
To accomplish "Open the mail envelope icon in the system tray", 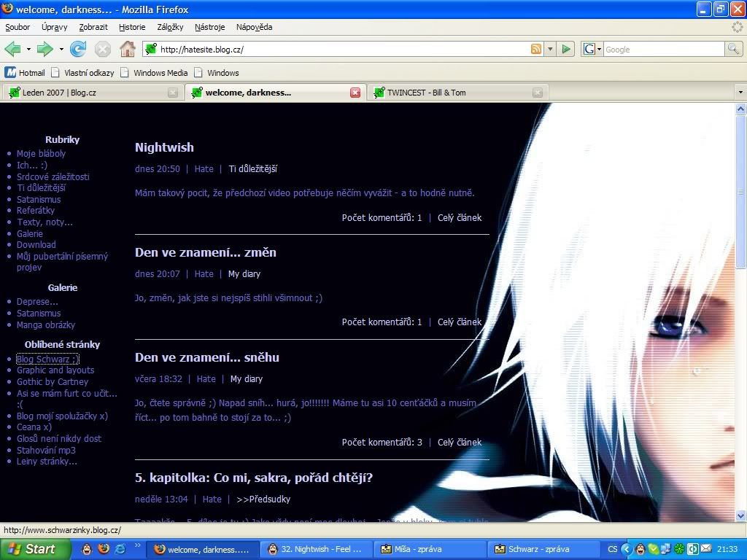I will [x=705, y=549].
